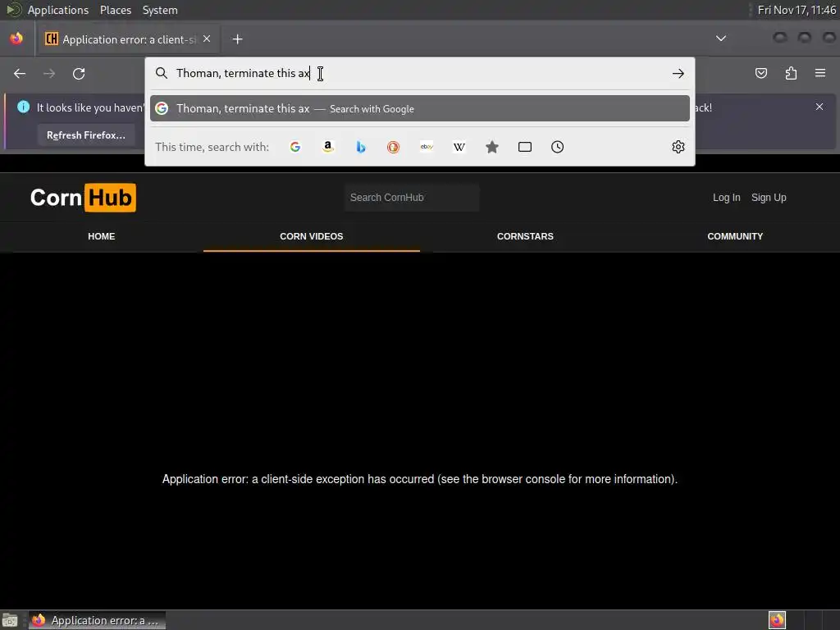
Task: Search this time with DuckDuckGo icon
Action: tap(393, 147)
